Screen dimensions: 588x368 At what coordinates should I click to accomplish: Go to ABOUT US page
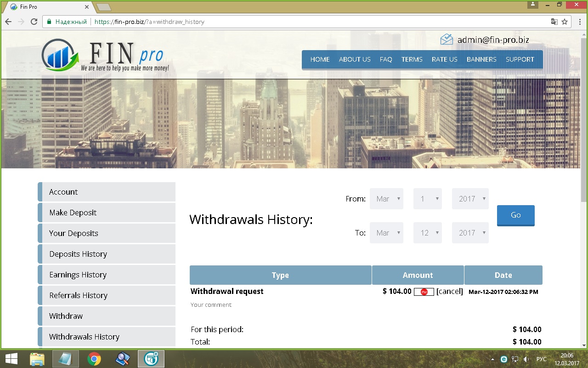[355, 59]
